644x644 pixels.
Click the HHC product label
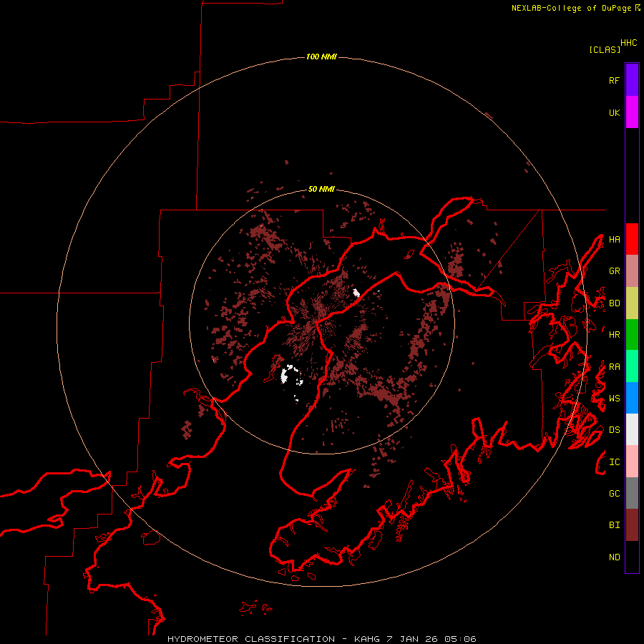click(629, 43)
